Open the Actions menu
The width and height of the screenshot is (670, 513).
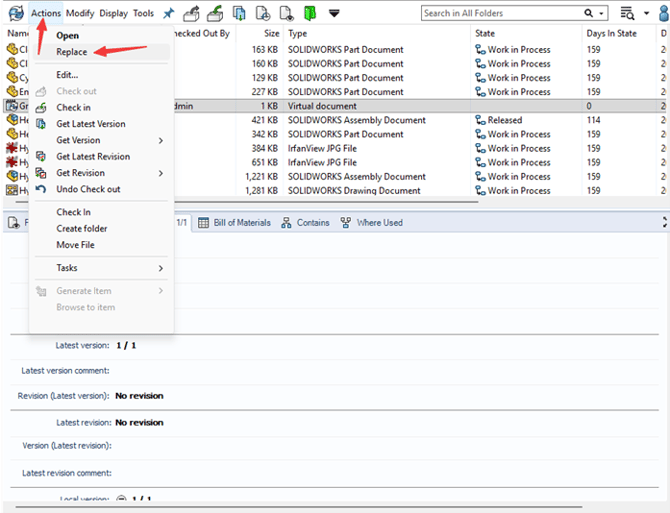click(x=46, y=13)
